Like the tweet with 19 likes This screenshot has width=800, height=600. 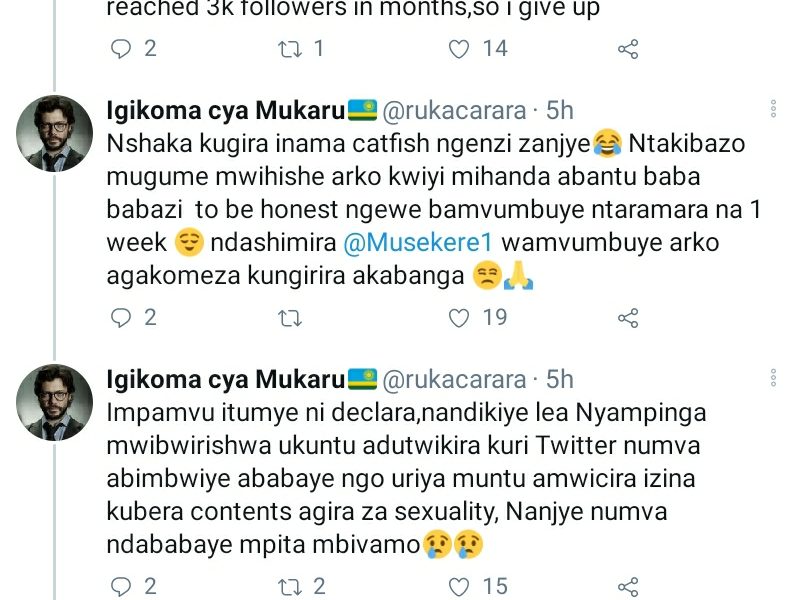[459, 318]
